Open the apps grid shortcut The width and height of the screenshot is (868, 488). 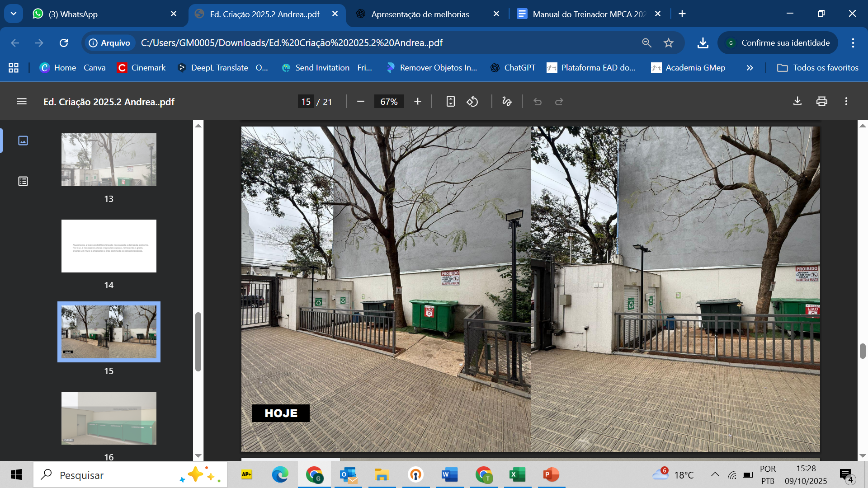point(14,68)
